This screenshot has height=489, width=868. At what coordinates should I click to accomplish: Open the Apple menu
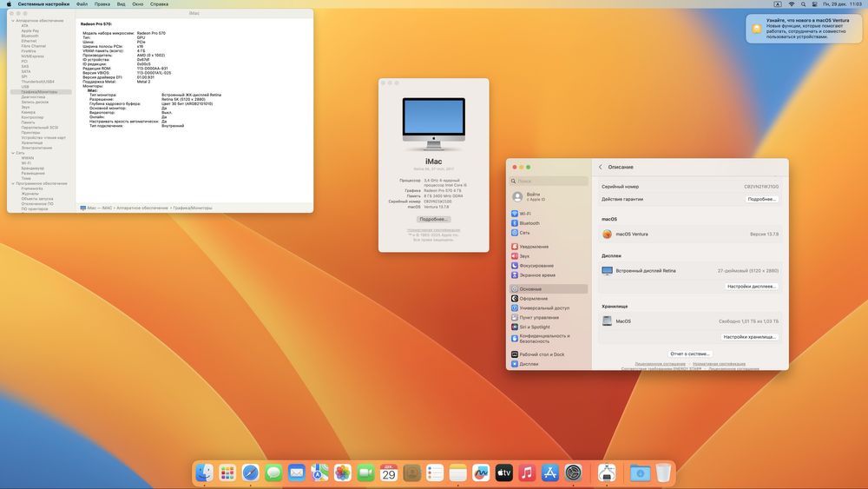(9, 3)
